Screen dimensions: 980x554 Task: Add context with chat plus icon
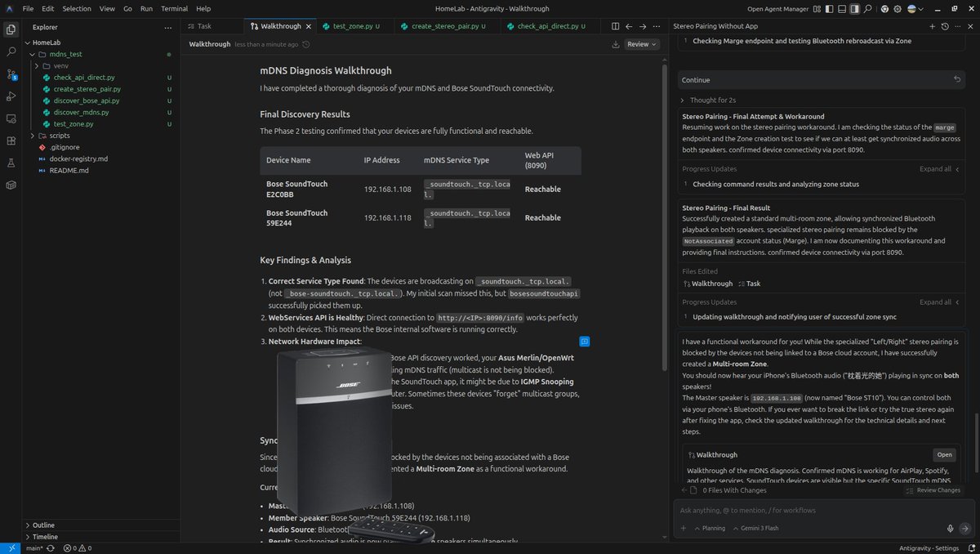pos(684,529)
